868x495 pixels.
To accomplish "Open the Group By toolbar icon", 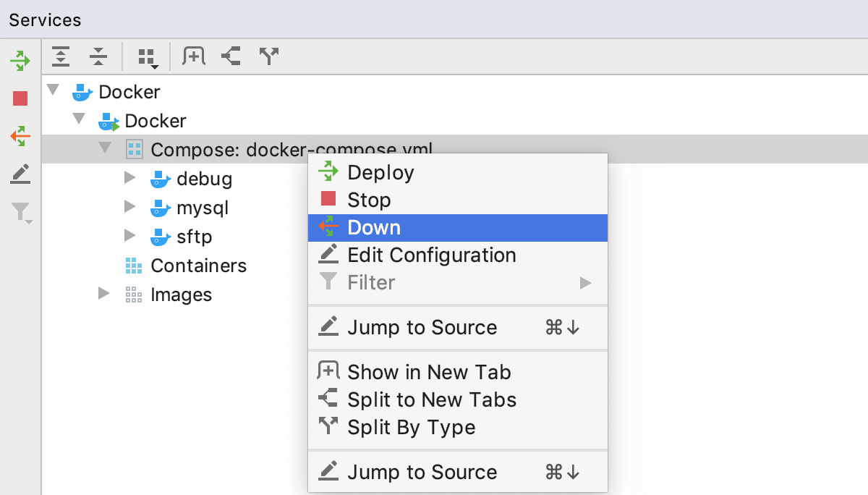I will (x=145, y=56).
